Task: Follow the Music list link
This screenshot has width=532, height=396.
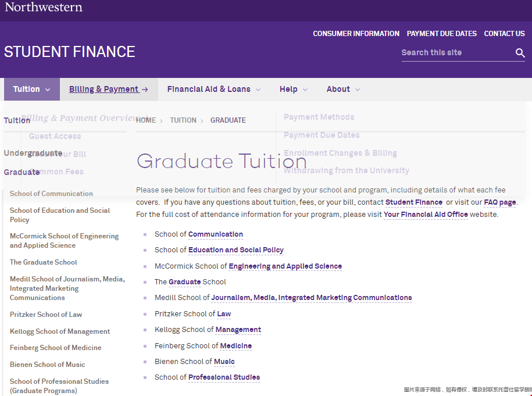Action: (x=224, y=361)
